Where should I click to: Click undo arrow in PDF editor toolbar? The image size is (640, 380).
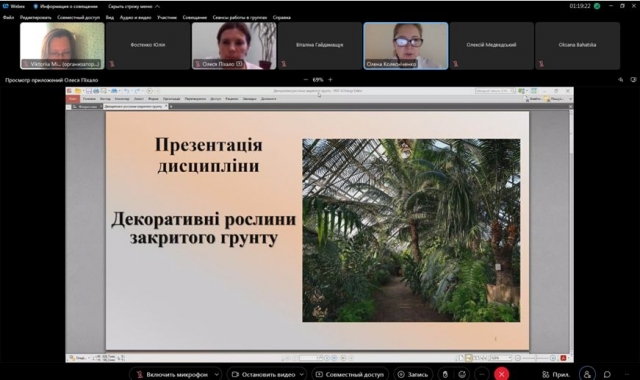(x=127, y=91)
